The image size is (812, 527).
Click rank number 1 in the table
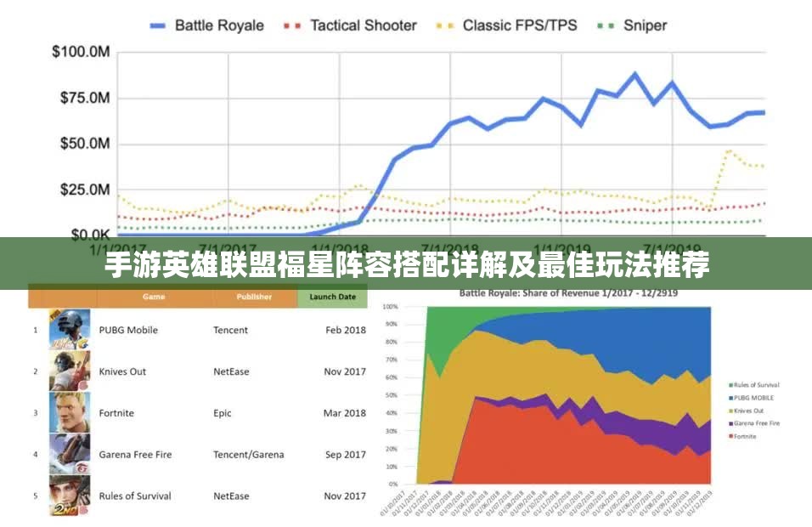(35, 330)
